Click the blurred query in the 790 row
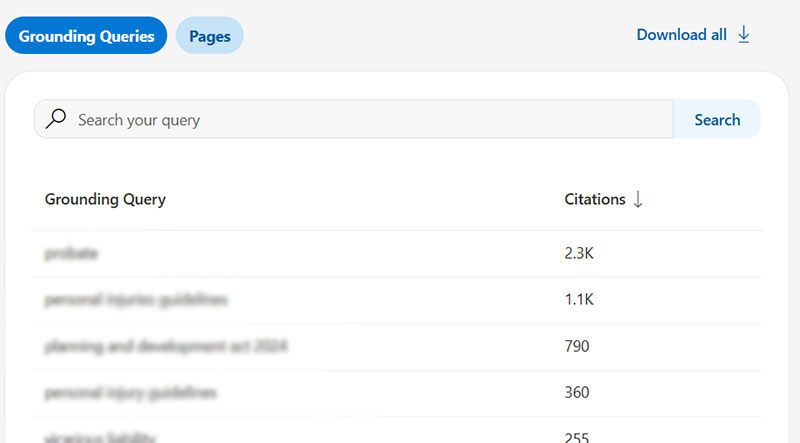The width and height of the screenshot is (800, 443). coord(166,347)
